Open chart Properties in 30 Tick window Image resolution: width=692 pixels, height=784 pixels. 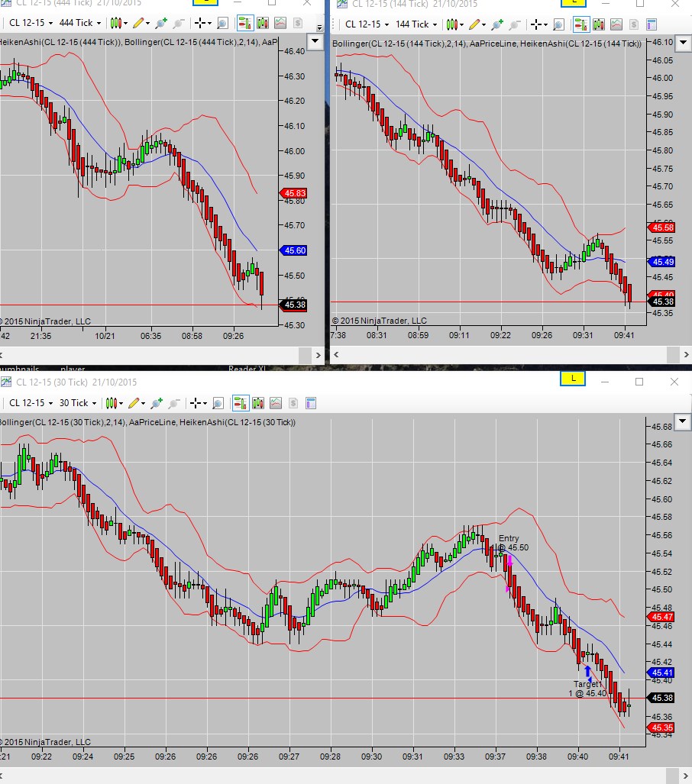point(311,403)
